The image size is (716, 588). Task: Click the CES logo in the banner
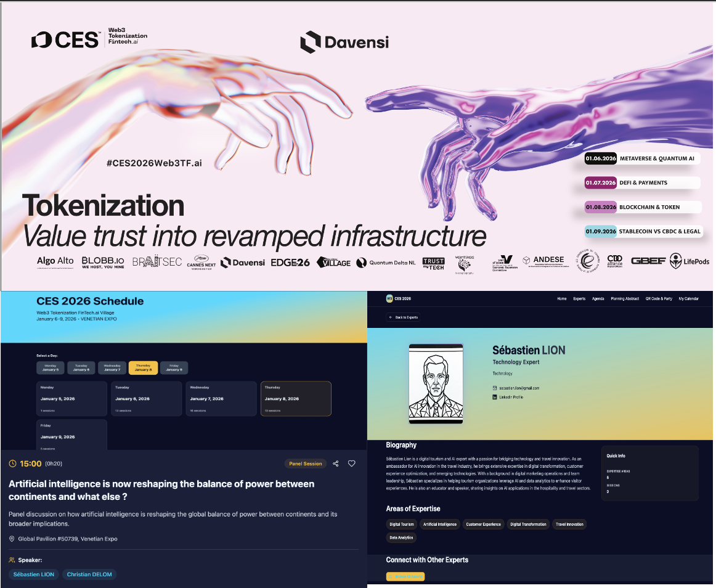pyautogui.click(x=65, y=39)
